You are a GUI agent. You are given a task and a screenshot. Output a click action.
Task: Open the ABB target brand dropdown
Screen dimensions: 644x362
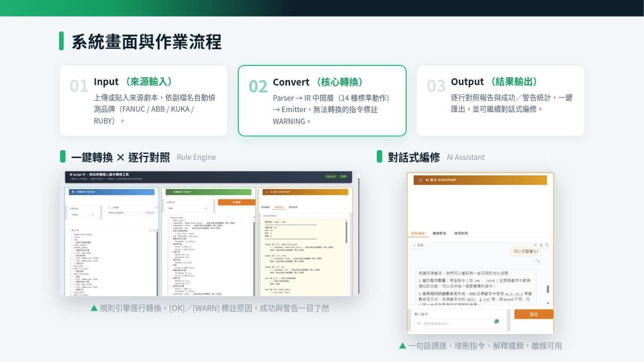click(x=188, y=208)
